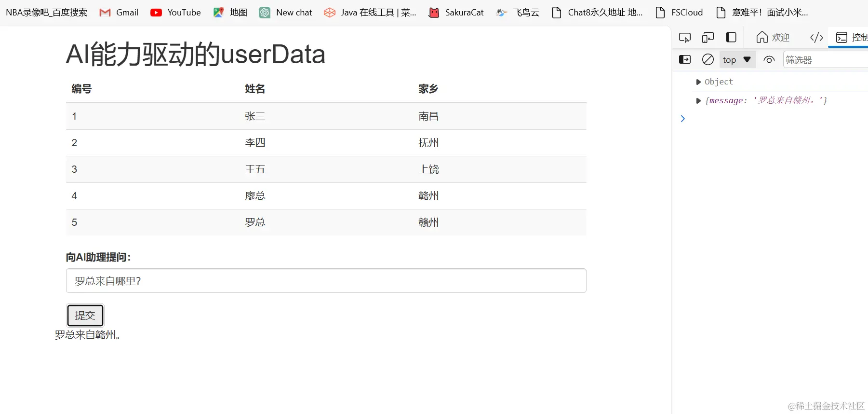868x414 pixels.
Task: Open the YouTube bookmark
Action: [x=175, y=13]
